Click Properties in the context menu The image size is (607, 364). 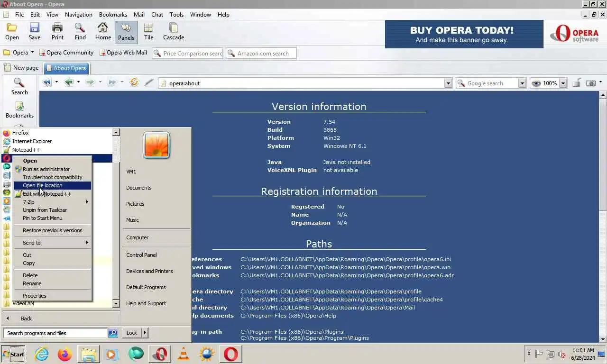(x=52, y=296)
